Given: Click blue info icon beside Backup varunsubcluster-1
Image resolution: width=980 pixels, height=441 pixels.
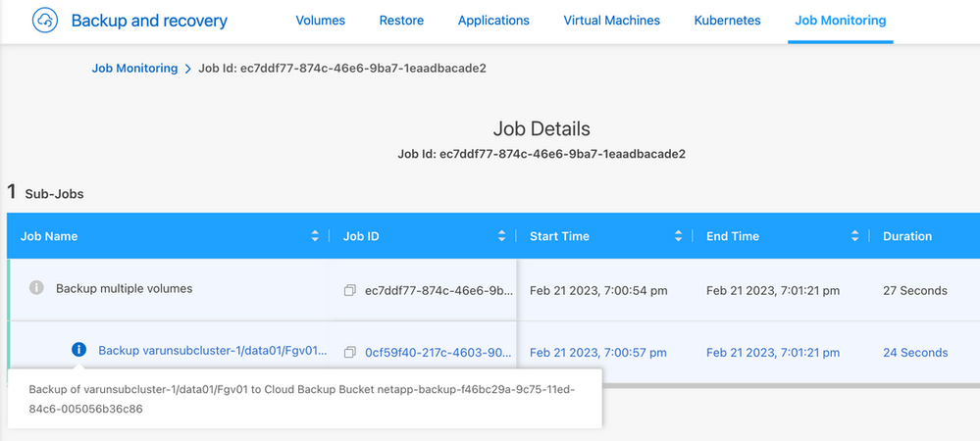Looking at the screenshot, I should coord(79,350).
